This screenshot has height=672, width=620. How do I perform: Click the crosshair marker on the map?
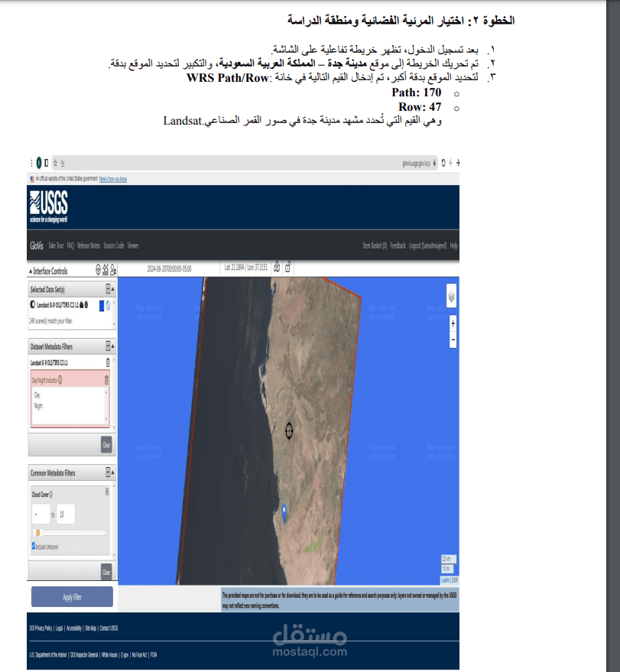[289, 430]
